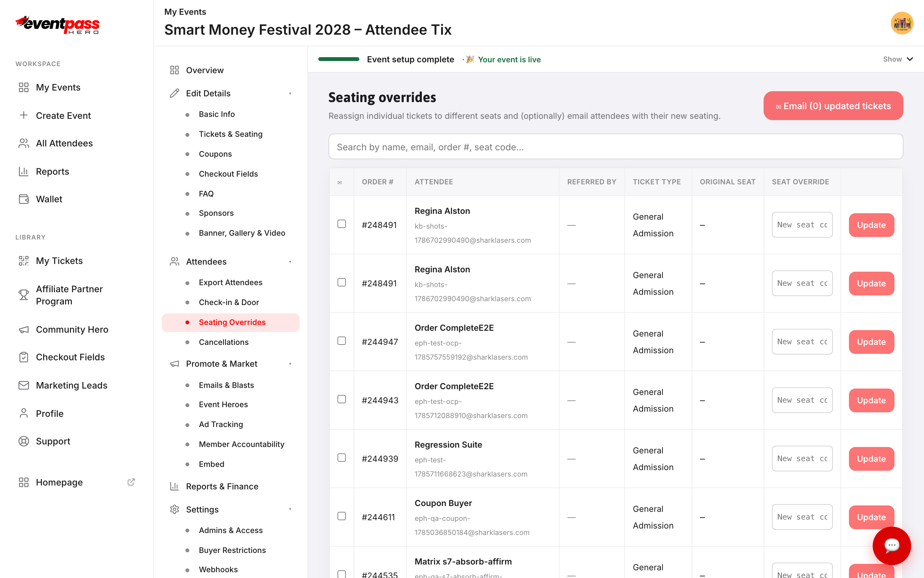924x578 pixels.
Task: Collapse the Edit Details section arrow
Action: pos(290,94)
